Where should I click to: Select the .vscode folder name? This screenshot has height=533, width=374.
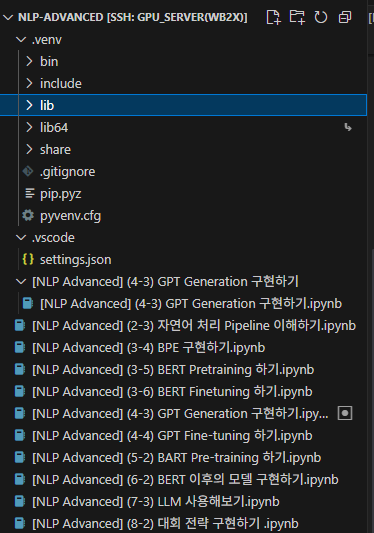53,238
